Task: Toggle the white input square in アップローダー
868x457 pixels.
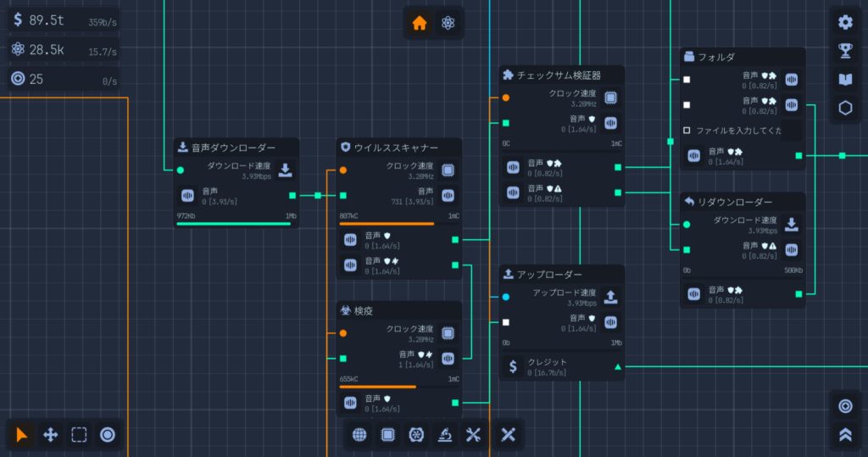Action: pos(505,322)
